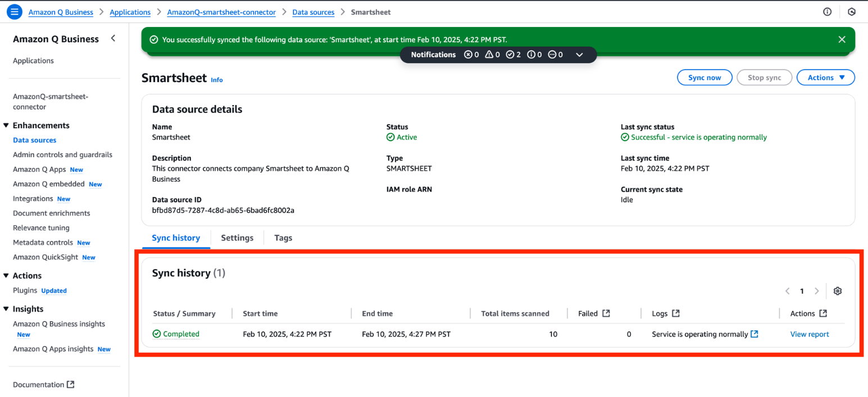Viewport: 868px width, 397px height.
Task: Open Amazon QuickSight in sidebar
Action: 46,257
